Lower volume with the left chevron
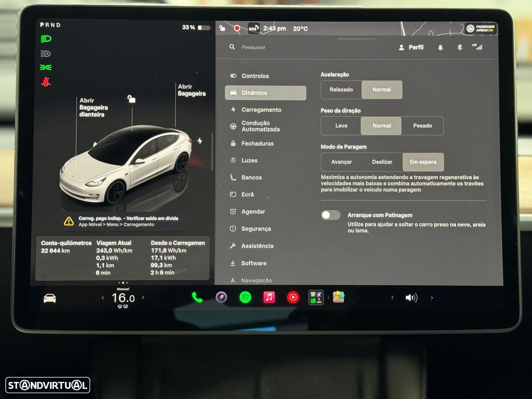Image resolution: width=532 pixels, height=399 pixels. pos(393,297)
